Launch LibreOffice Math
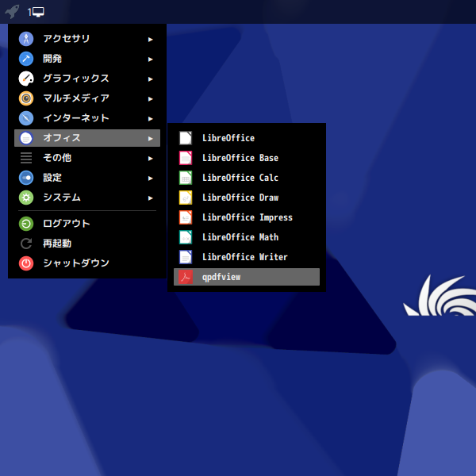 point(247,237)
